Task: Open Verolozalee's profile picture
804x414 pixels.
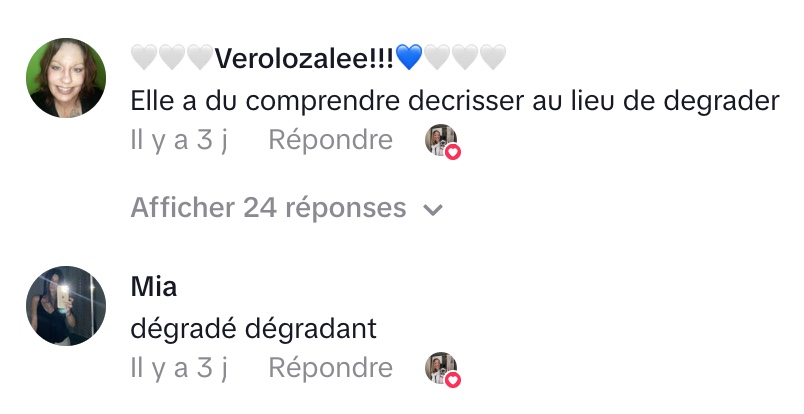Action: coord(66,78)
